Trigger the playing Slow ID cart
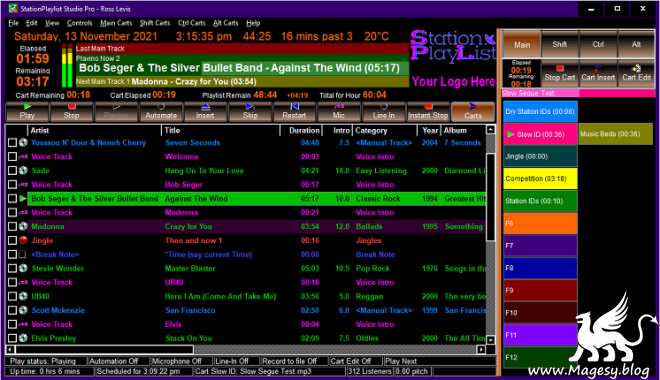The image size is (660, 380). point(540,134)
